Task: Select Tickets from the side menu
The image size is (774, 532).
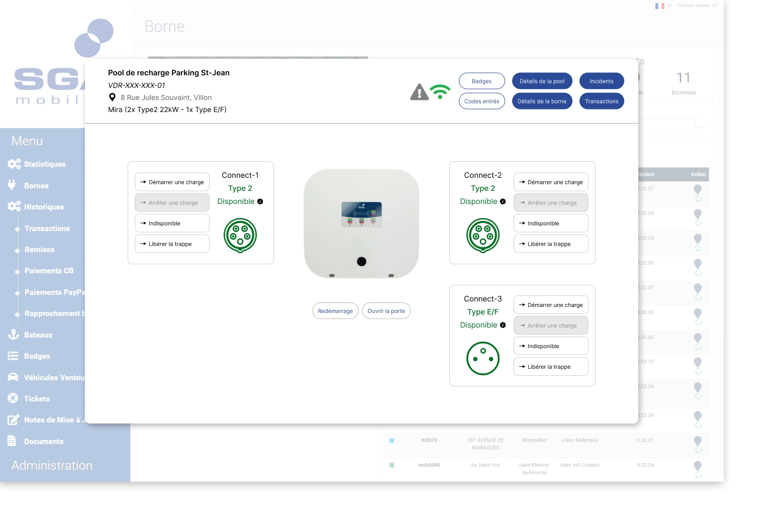Action: 37,399
